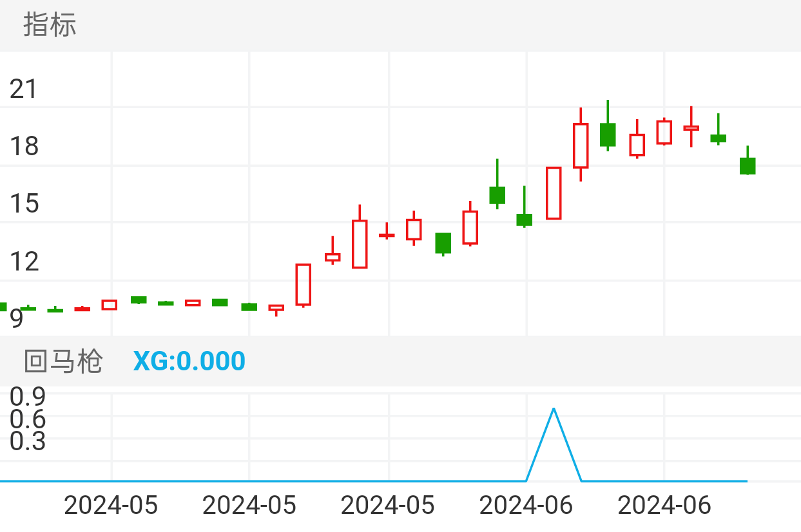Select the XG:0.000 indicator value
This screenshot has width=801, height=532.
coord(189,361)
